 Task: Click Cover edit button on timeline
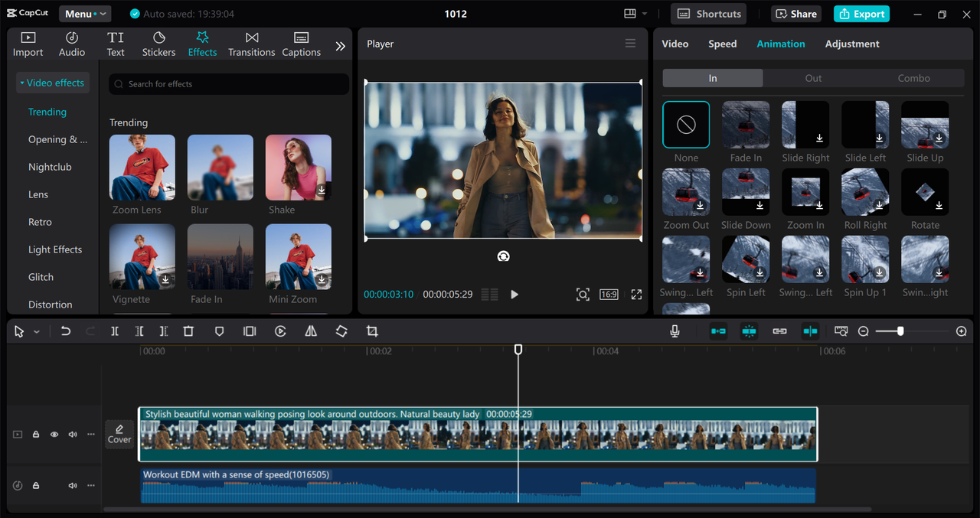tap(119, 434)
